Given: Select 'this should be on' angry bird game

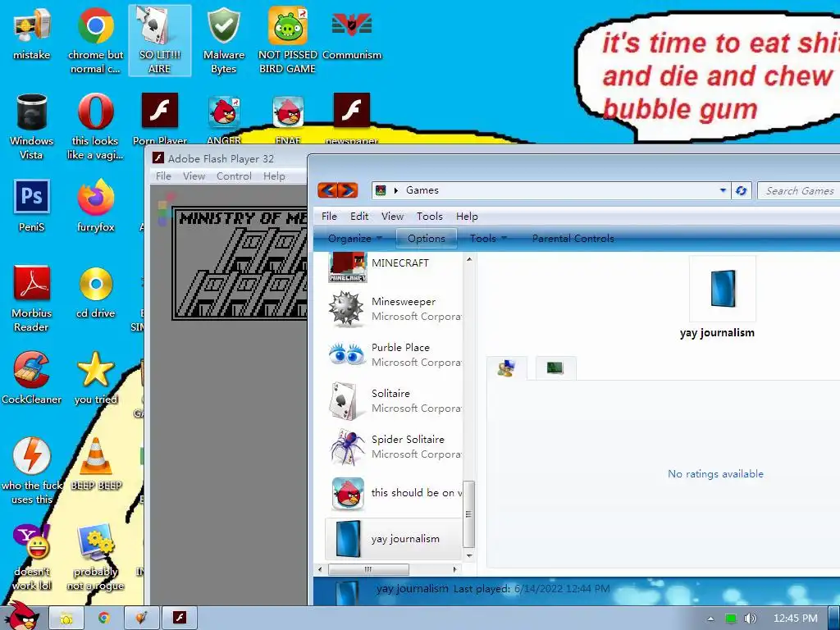Looking at the screenshot, I should click(394, 493).
